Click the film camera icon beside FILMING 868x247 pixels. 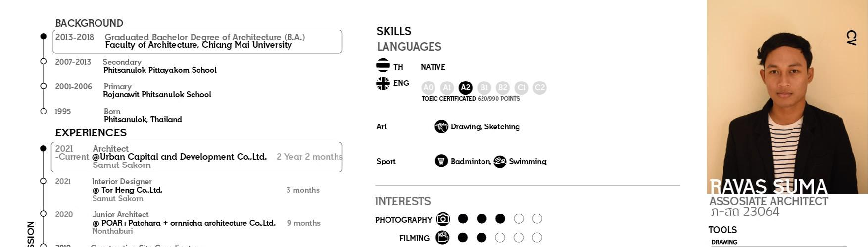[x=442, y=238]
